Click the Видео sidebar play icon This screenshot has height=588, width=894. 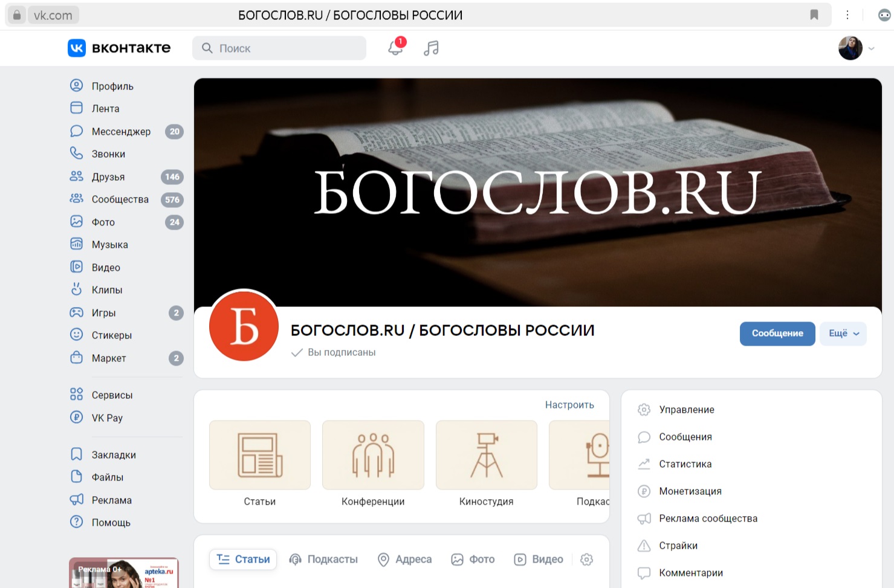tap(77, 267)
